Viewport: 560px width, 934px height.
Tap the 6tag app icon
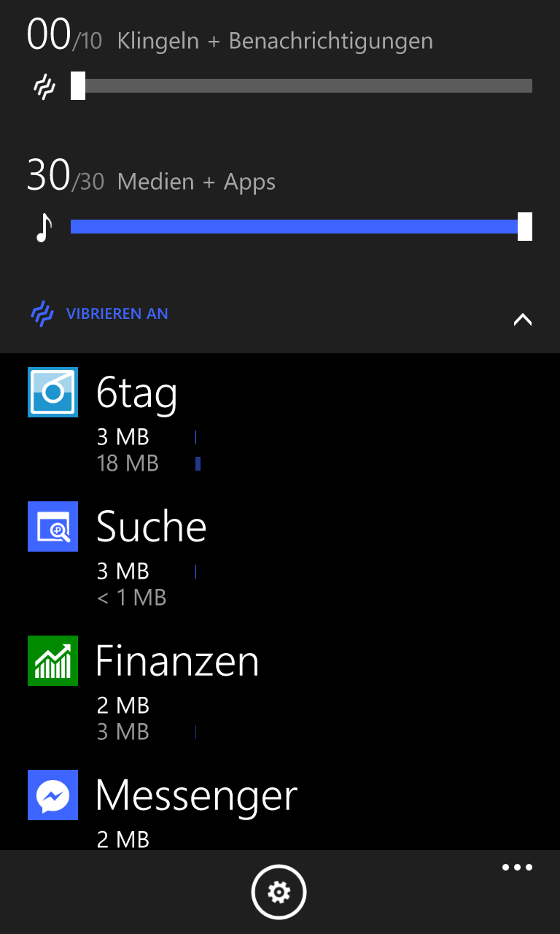52,393
